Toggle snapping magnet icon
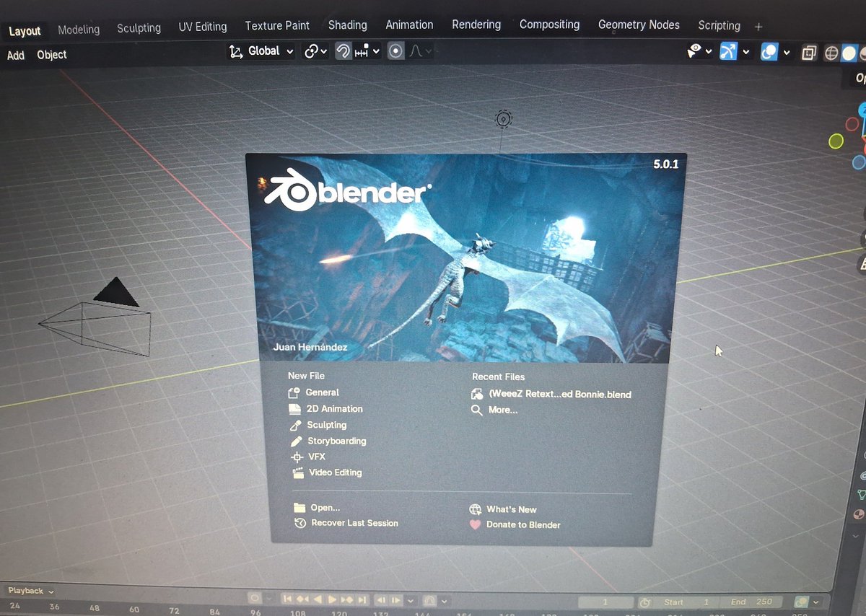Image resolution: width=866 pixels, height=616 pixels. pyautogui.click(x=344, y=51)
